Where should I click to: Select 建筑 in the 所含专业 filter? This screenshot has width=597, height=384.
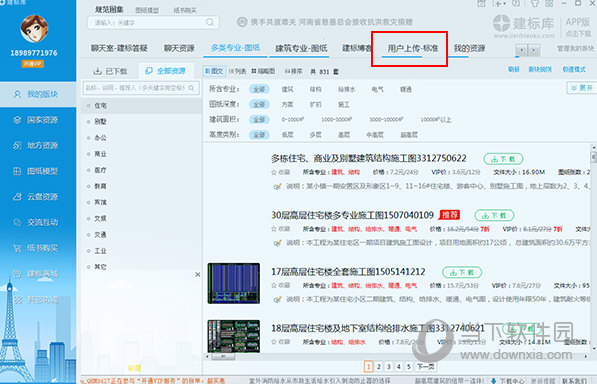point(287,89)
